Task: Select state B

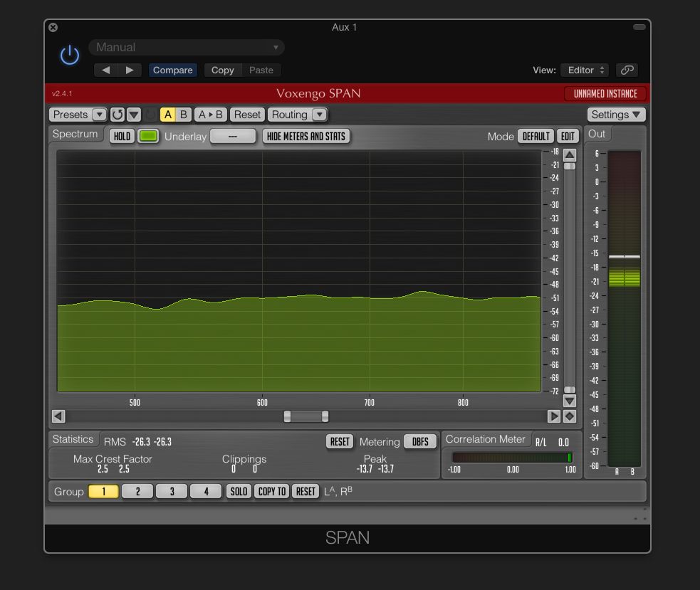Action: 184,115
